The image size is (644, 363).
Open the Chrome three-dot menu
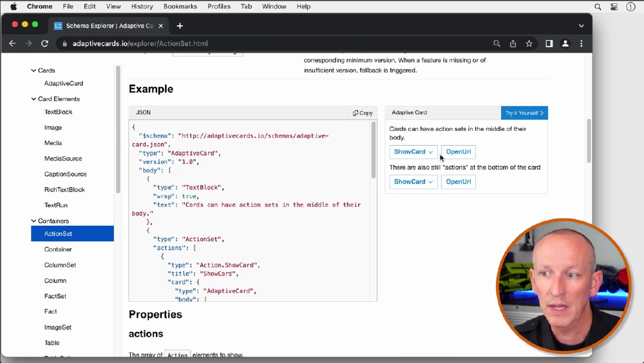(582, 44)
